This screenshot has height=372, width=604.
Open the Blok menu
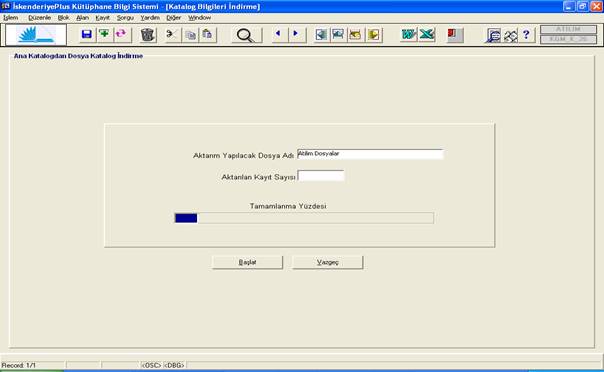pyautogui.click(x=64, y=18)
